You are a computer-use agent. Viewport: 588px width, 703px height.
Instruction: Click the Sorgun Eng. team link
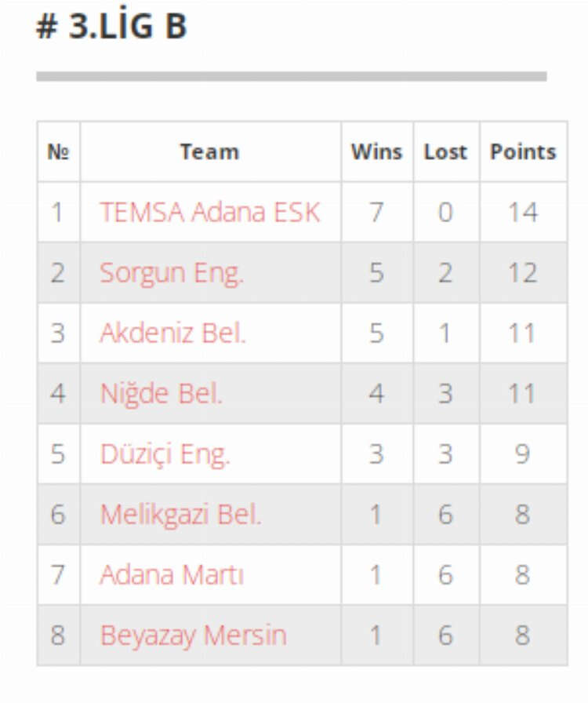[172, 273]
